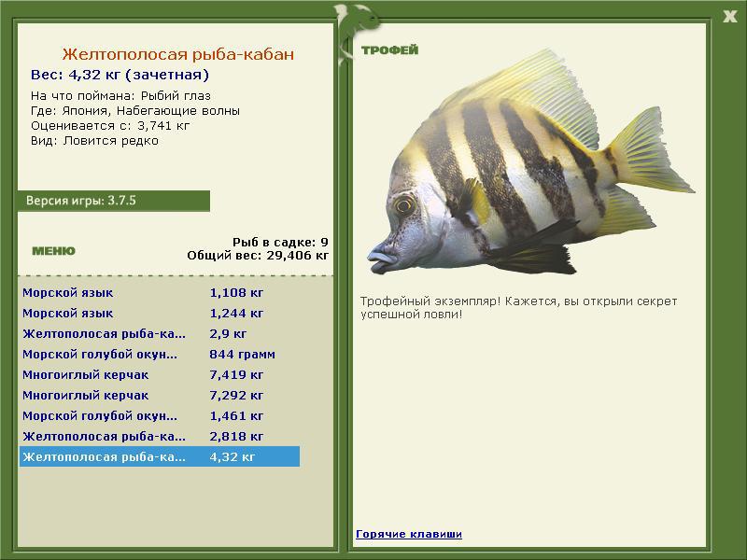Select Желтополосая рыба-кабан 2,9 кг row
The height and width of the screenshot is (560, 747).
159,334
